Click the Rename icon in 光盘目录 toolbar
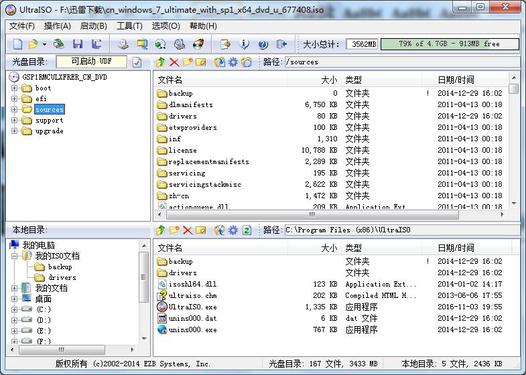The height and width of the screenshot is (375, 526). (x=201, y=62)
